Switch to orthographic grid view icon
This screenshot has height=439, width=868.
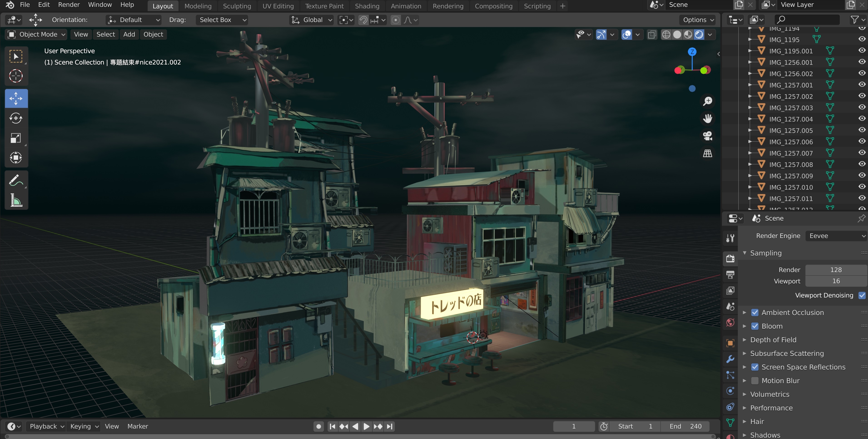[x=707, y=154]
